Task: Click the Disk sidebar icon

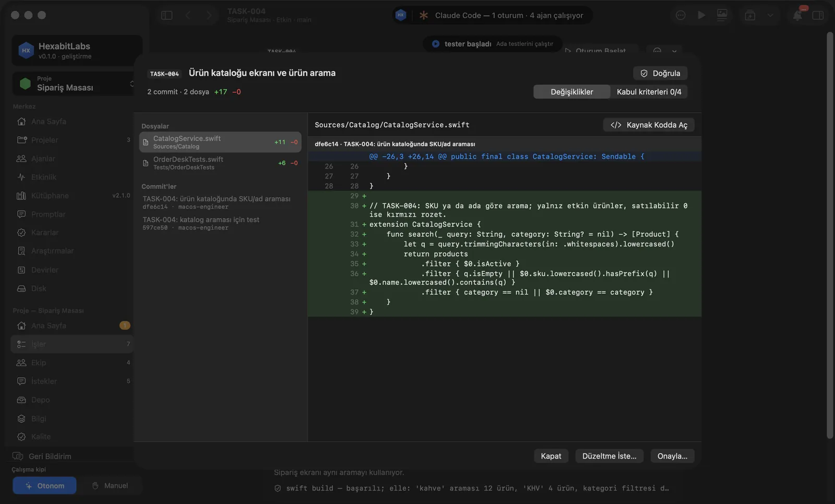Action: point(21,289)
